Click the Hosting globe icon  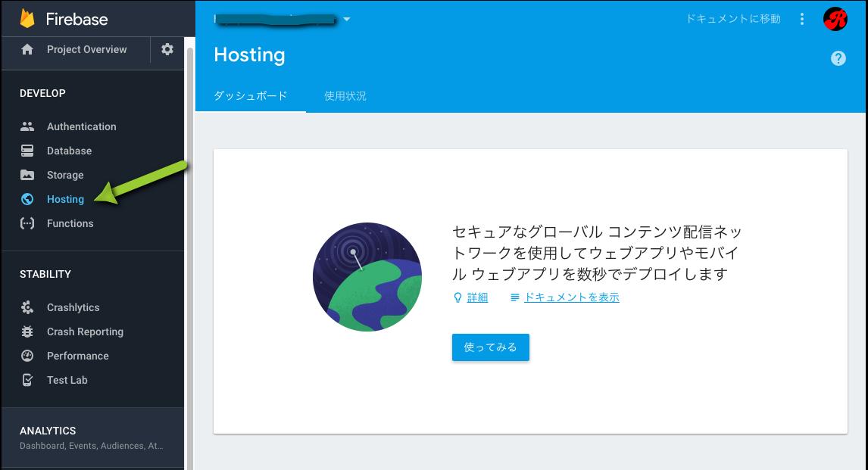point(27,199)
